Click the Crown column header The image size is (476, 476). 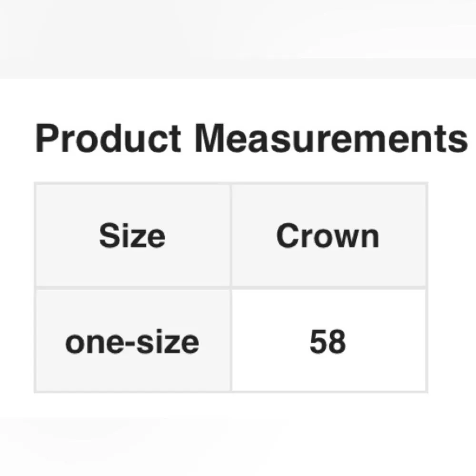(328, 236)
